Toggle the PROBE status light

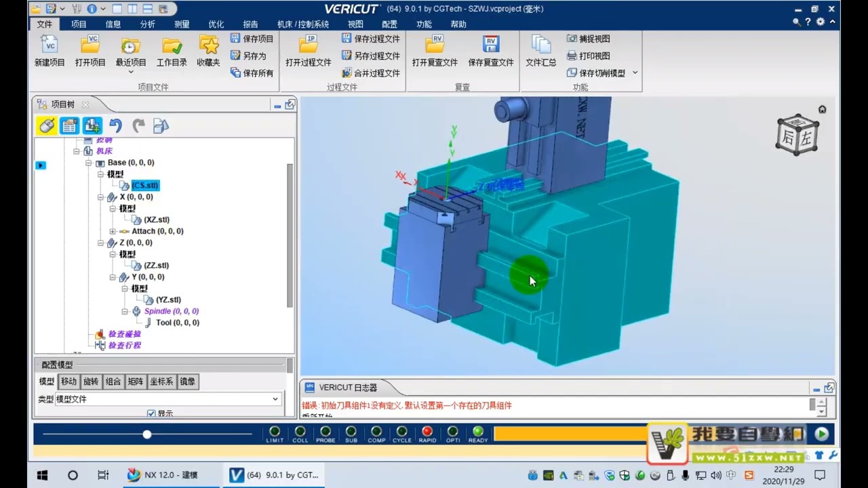pyautogui.click(x=325, y=431)
